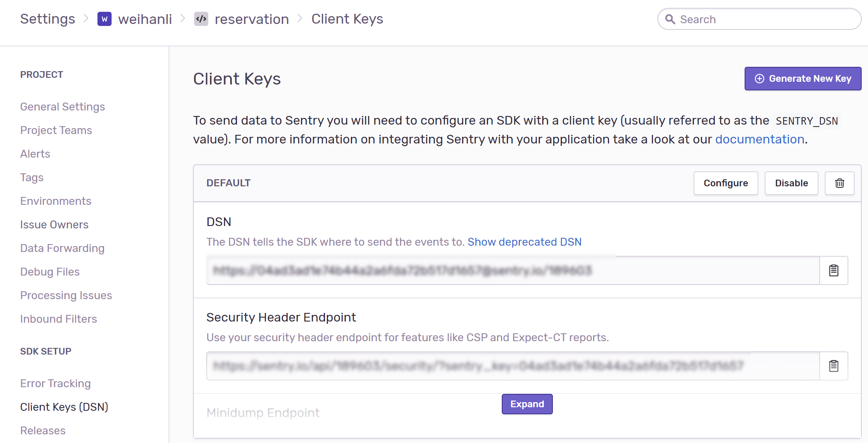
Task: Navigate to Settings breadcrumb
Action: 48,19
